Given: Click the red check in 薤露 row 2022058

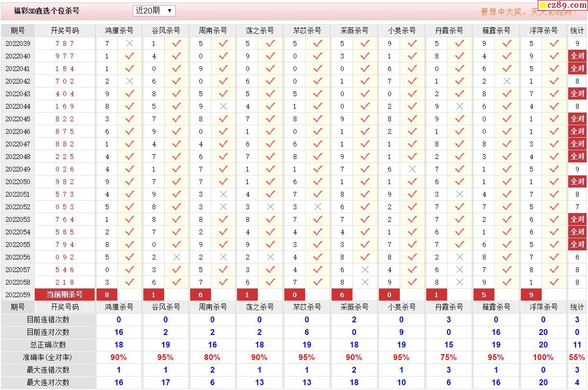Looking at the screenshot, I should 507,282.
